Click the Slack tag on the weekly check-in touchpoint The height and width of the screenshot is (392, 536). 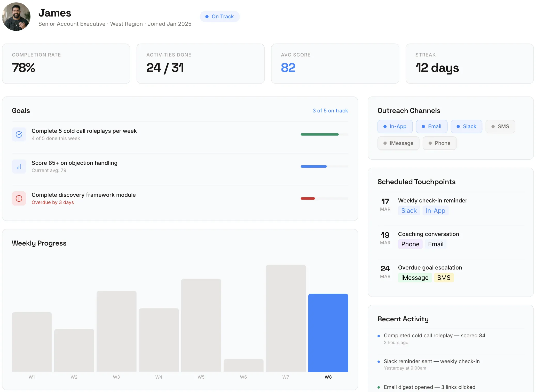(x=409, y=210)
